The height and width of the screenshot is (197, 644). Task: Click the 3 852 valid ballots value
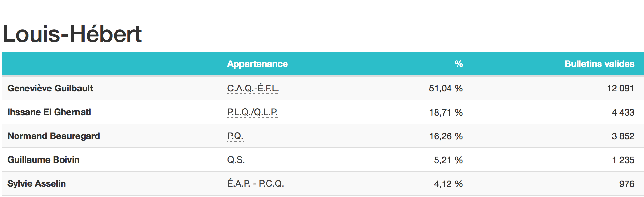(x=623, y=136)
